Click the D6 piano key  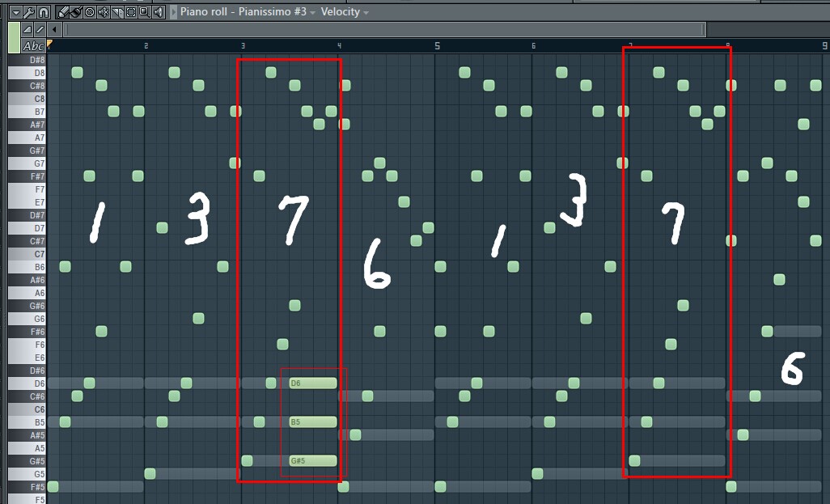click(28, 383)
